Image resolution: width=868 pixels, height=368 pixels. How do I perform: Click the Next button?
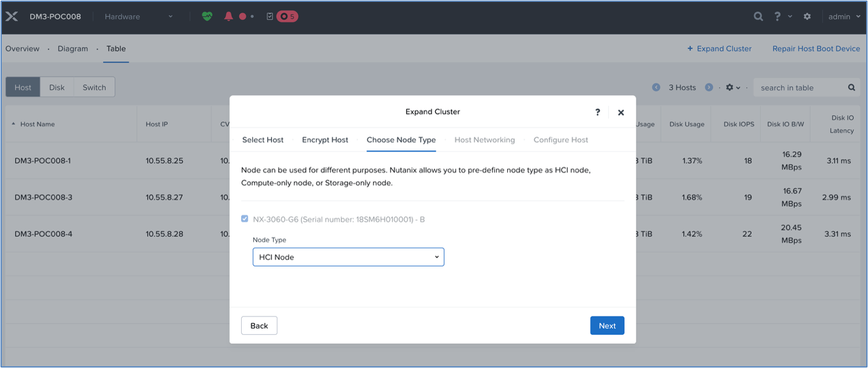point(607,326)
